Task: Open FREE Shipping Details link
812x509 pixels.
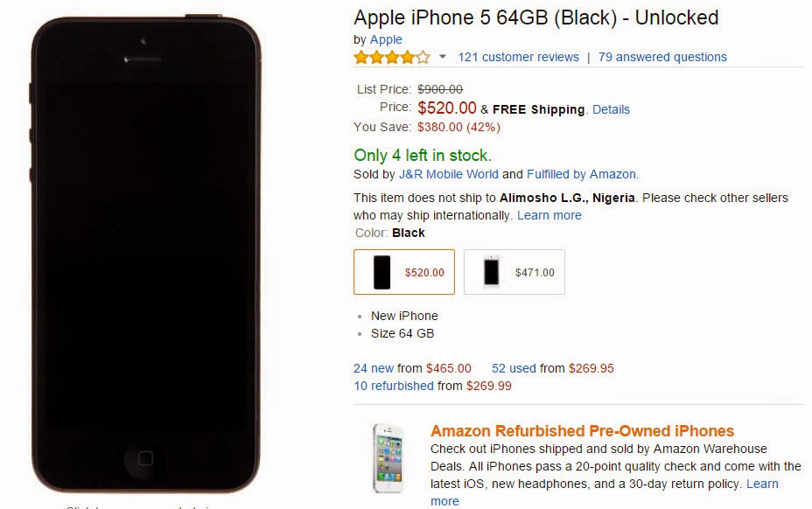Action: coord(611,110)
